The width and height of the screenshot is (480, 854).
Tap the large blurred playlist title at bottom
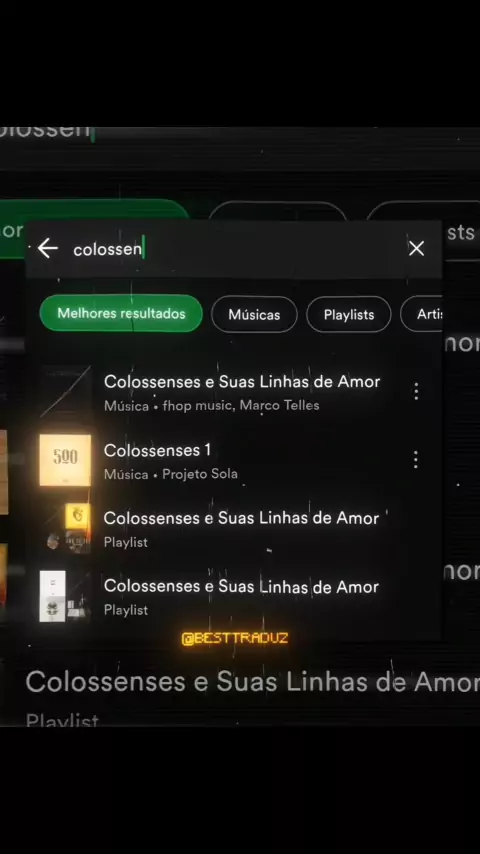252,682
